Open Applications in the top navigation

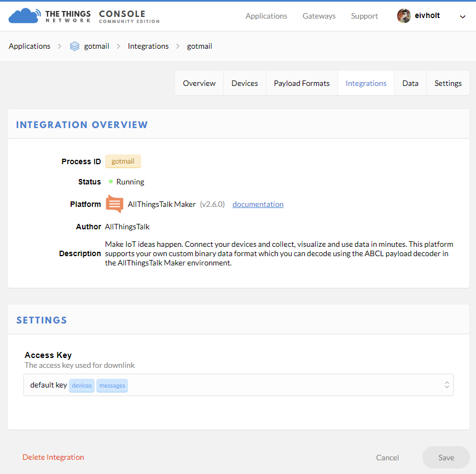tap(266, 16)
